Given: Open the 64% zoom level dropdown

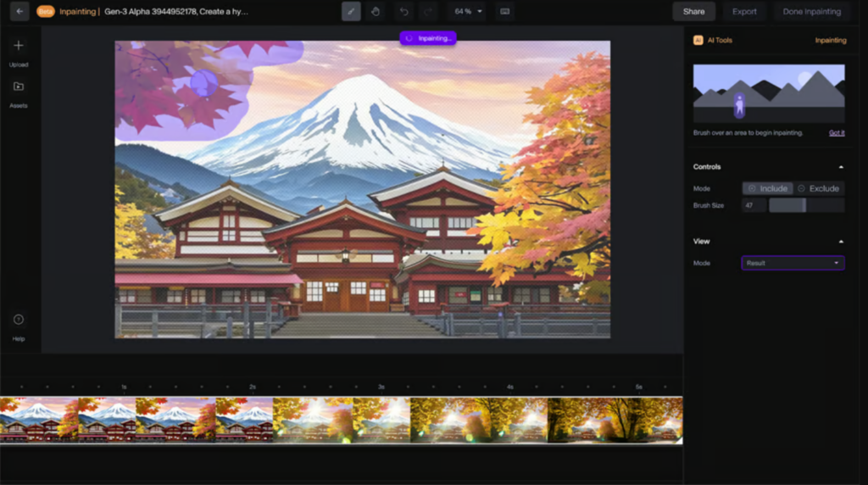Looking at the screenshot, I should pos(468,12).
